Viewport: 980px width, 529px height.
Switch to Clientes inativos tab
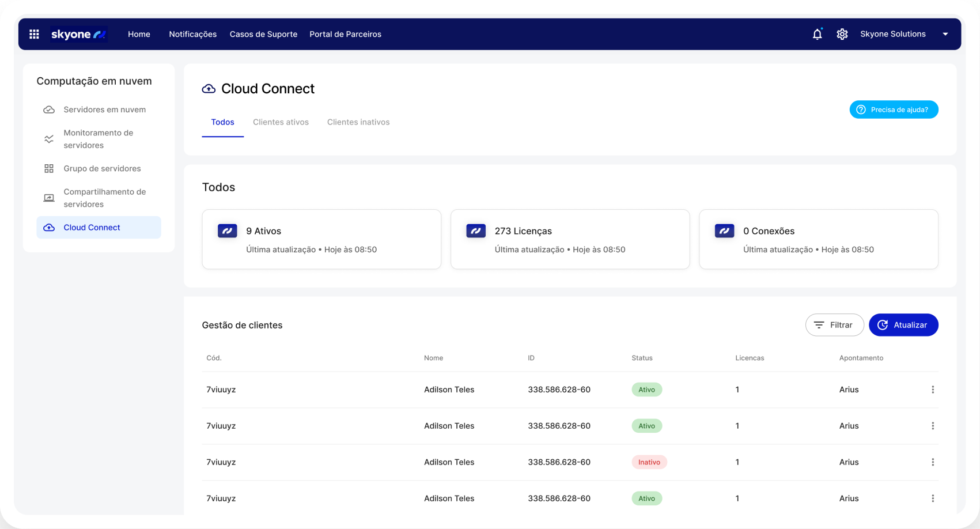click(358, 122)
